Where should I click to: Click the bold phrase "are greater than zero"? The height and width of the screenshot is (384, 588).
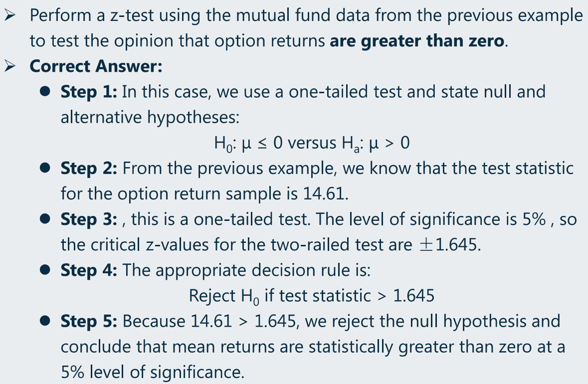click(417, 41)
